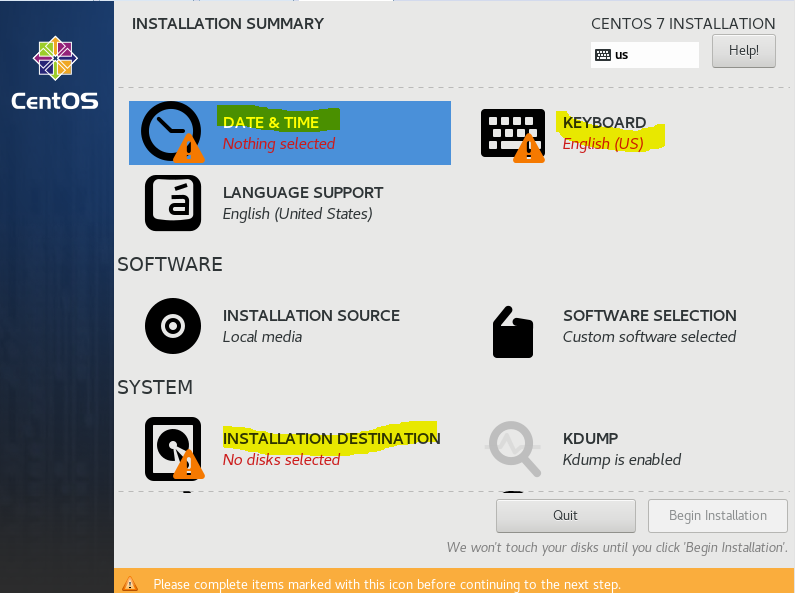Click the small keyboard icon next to us
796x593 pixels.
pyautogui.click(x=603, y=55)
